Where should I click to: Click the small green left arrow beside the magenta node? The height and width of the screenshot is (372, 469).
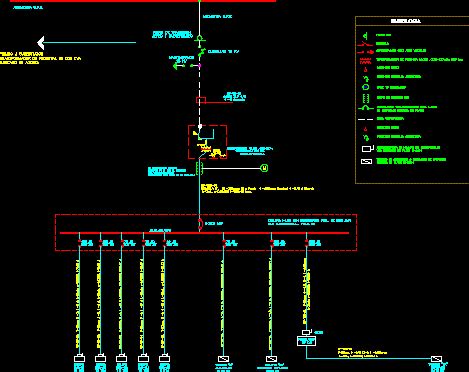[176, 66]
